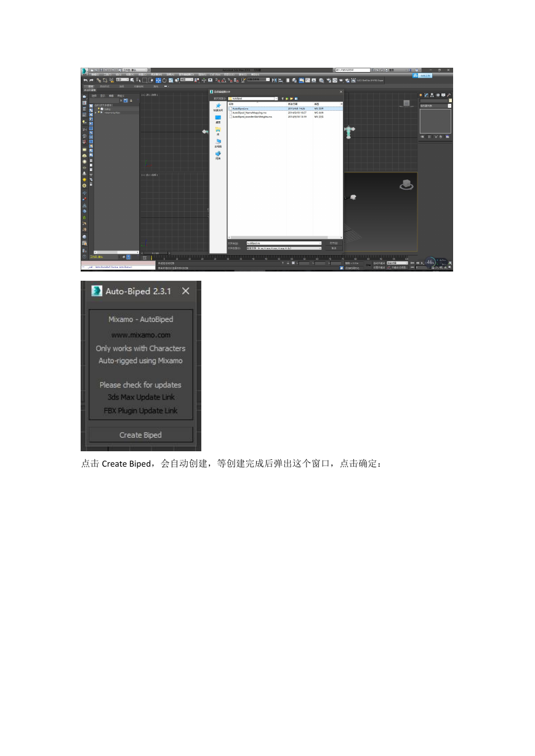The image size is (535, 756).
Task: Enable Set Key mode (设置关键点)
Action: tap(379, 268)
